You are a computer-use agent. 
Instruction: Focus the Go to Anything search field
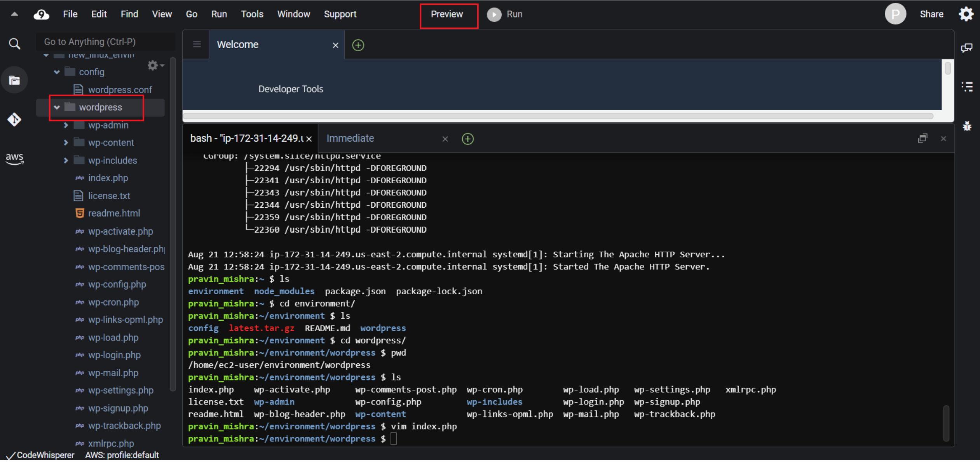pyautogui.click(x=106, y=42)
